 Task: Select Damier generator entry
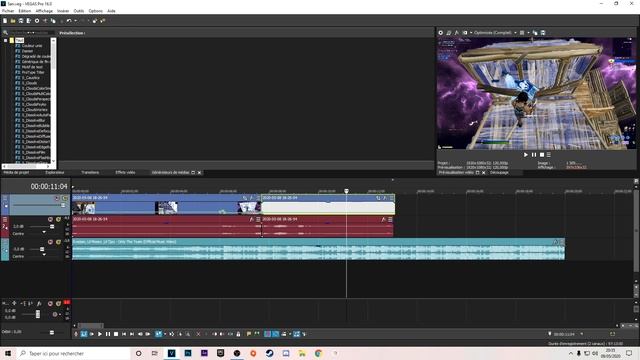coord(27,51)
